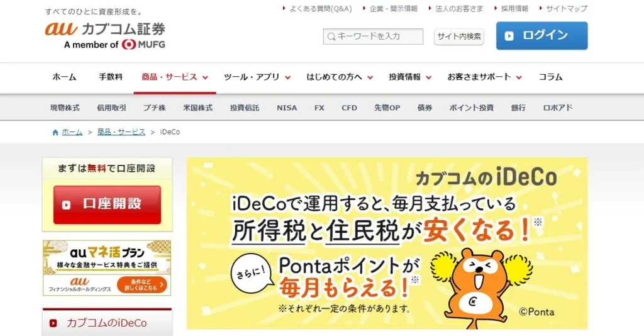Expand the 商品・サービス dropdown menu
644x336 pixels.
point(175,77)
